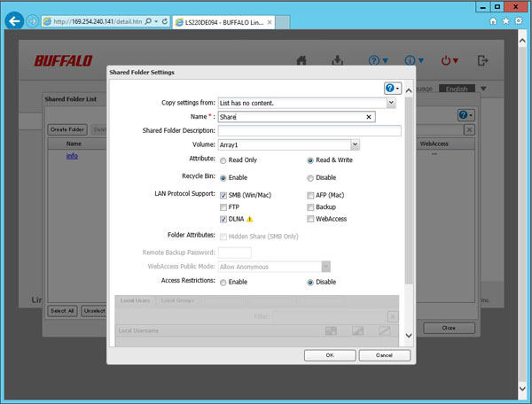Click Cancel in Shared Folder Settings
532x404 pixels.
click(384, 355)
